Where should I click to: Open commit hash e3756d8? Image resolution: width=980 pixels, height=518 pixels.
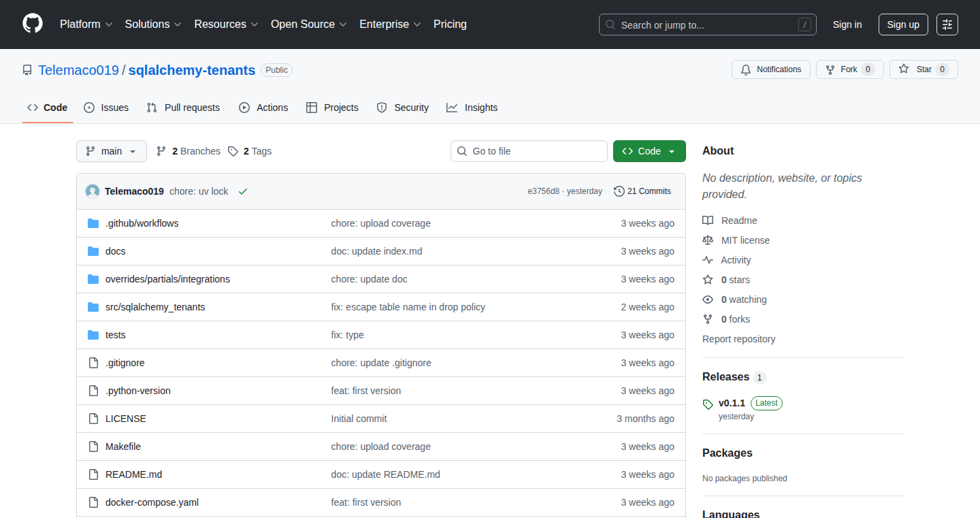tap(543, 191)
